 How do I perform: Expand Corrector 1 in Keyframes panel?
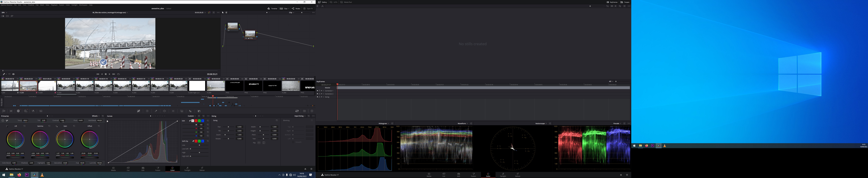(324, 91)
